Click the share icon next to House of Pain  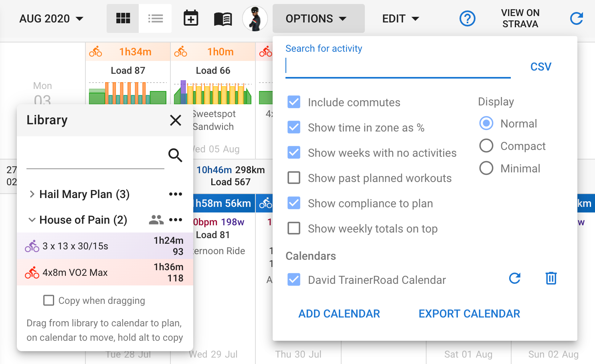(x=156, y=220)
